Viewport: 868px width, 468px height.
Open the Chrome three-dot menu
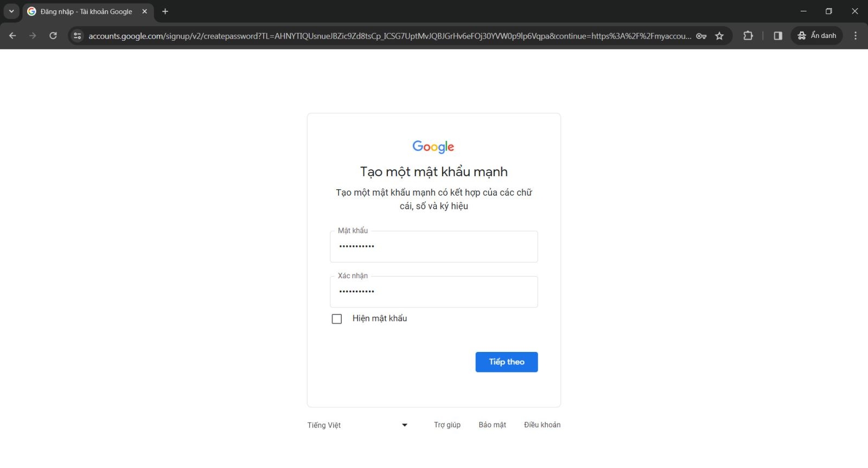click(856, 36)
